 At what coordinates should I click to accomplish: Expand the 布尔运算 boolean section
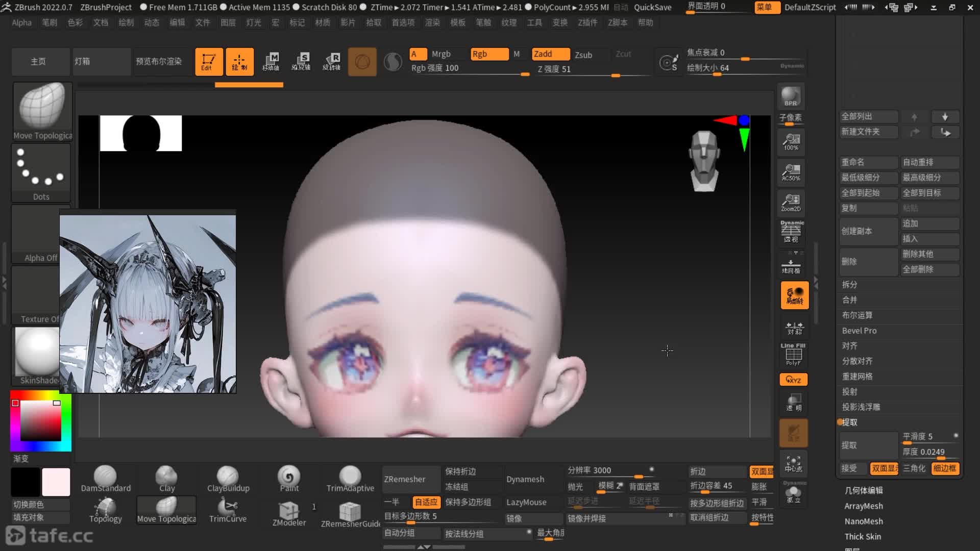tap(857, 315)
